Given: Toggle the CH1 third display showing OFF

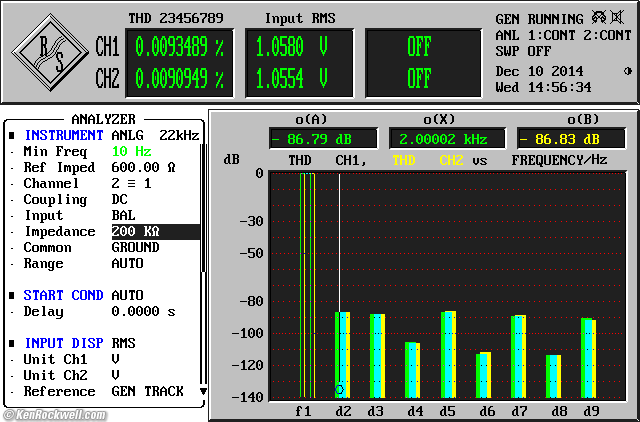Looking at the screenshot, I should 419,46.
